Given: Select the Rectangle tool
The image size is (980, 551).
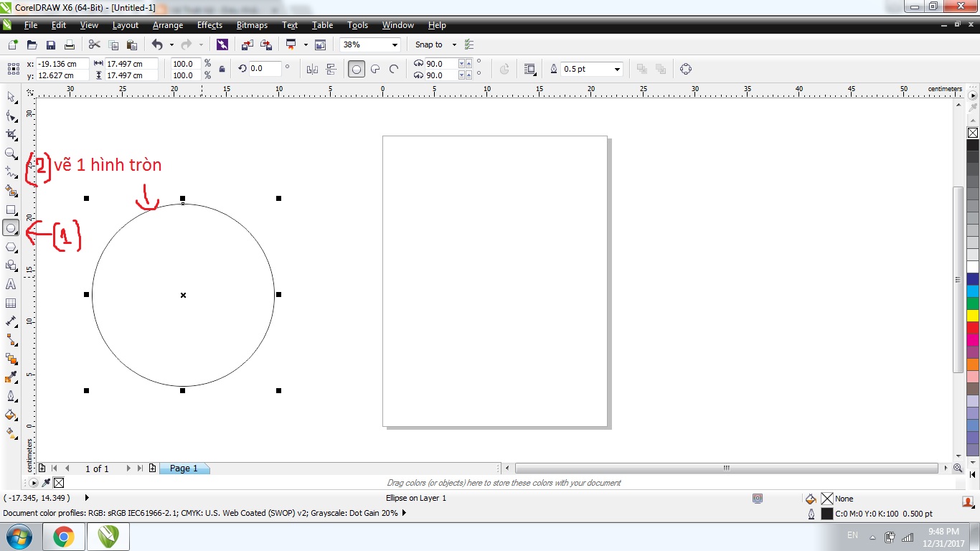Looking at the screenshot, I should (x=11, y=209).
